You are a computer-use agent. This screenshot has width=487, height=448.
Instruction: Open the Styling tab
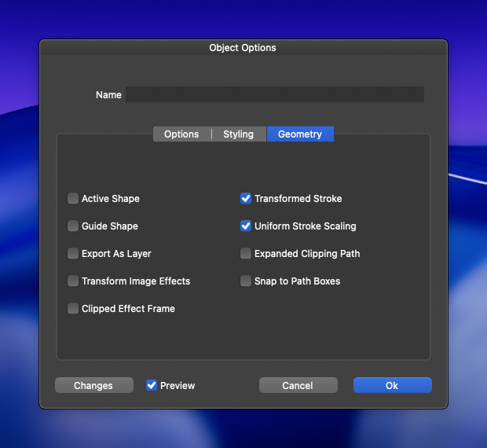coord(238,134)
